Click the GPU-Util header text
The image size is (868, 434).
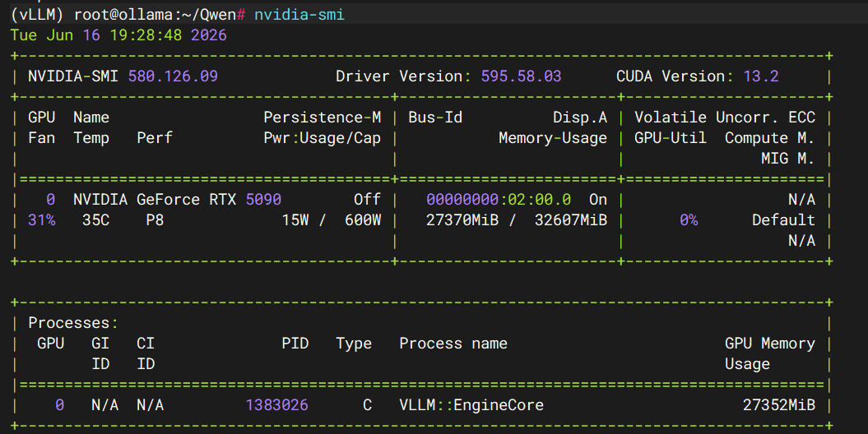click(x=671, y=138)
